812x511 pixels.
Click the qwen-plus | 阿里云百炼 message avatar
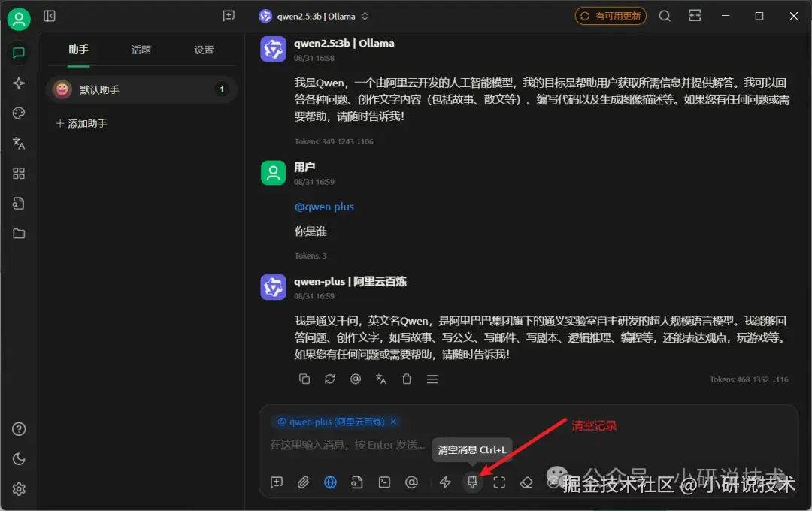[273, 287]
